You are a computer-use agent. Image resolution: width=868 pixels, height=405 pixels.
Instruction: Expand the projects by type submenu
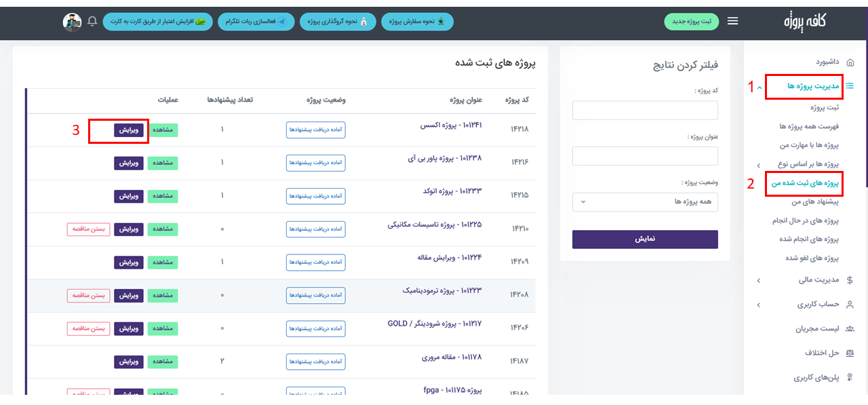(x=758, y=165)
